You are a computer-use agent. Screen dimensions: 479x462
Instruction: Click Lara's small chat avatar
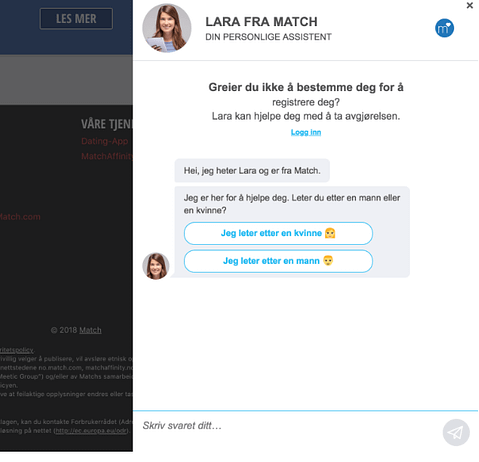tap(156, 266)
